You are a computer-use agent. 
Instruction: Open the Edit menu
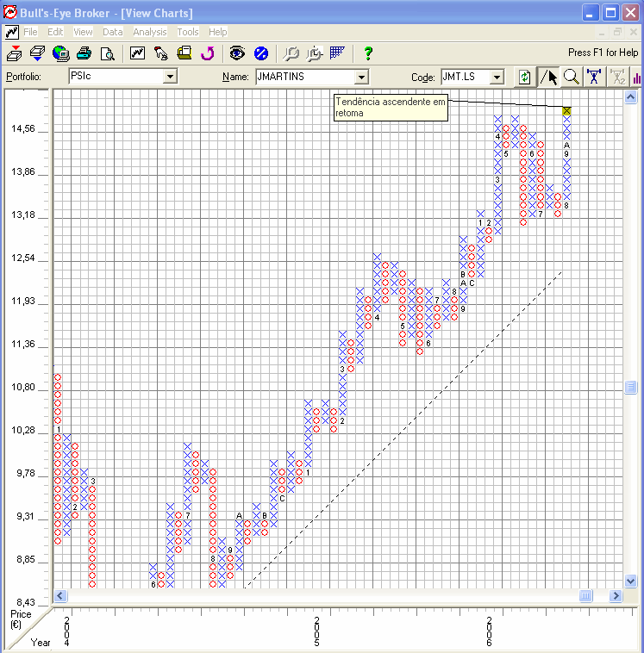point(55,32)
